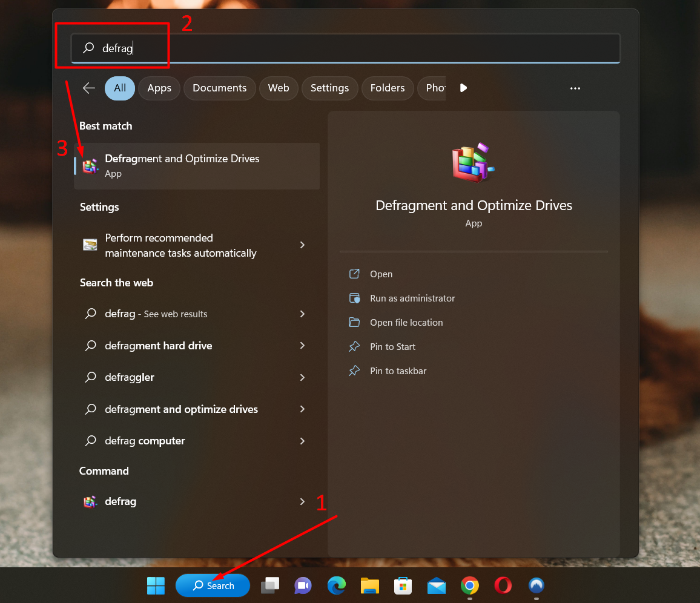Expand chevron for defragment and optimize drives

coord(302,409)
